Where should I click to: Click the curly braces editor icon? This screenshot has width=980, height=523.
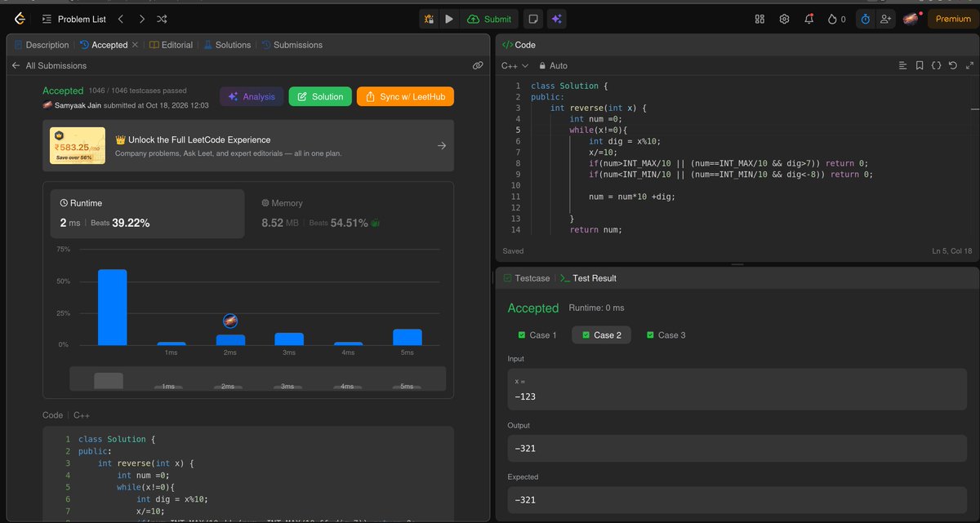(936, 65)
